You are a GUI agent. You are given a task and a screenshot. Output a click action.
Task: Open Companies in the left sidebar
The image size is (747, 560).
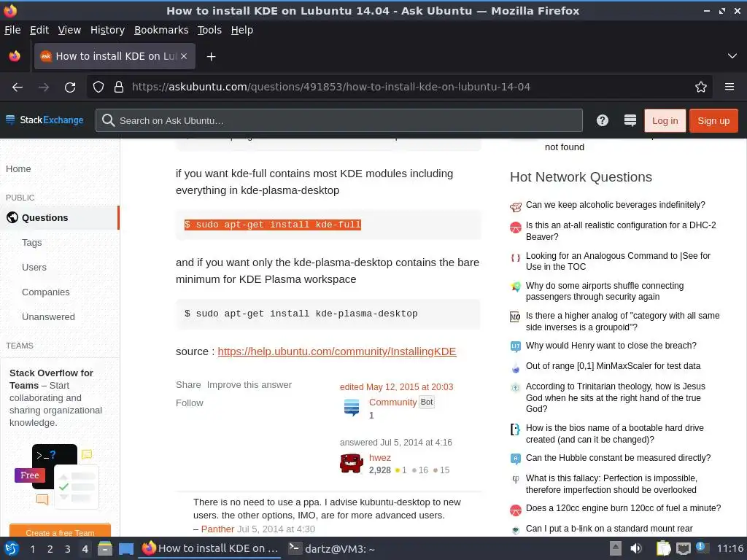pos(46,292)
